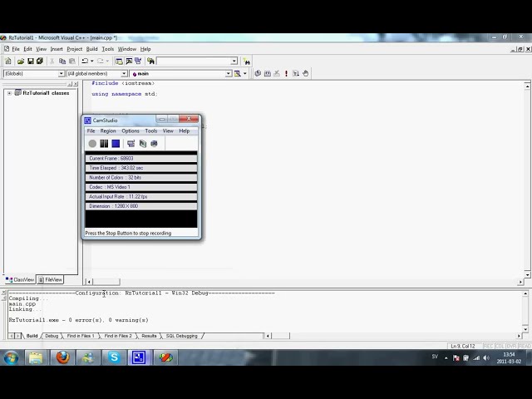Open the Insert menu
The image size is (532, 399).
57,49
